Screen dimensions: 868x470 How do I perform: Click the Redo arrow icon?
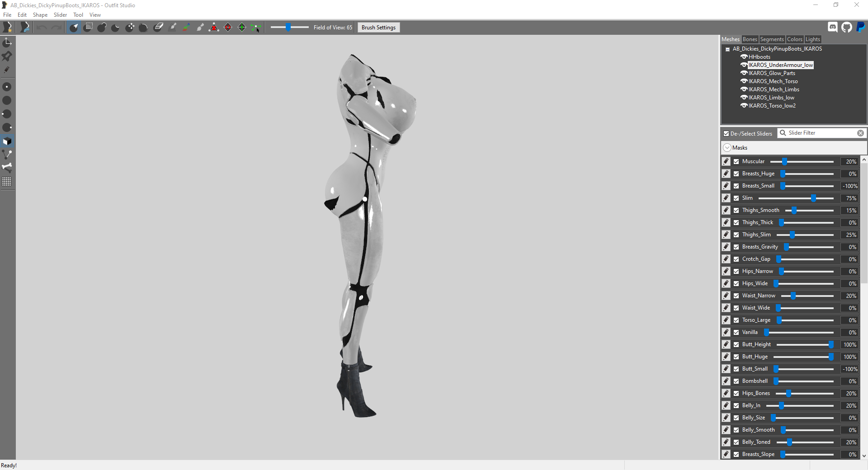(x=56, y=28)
